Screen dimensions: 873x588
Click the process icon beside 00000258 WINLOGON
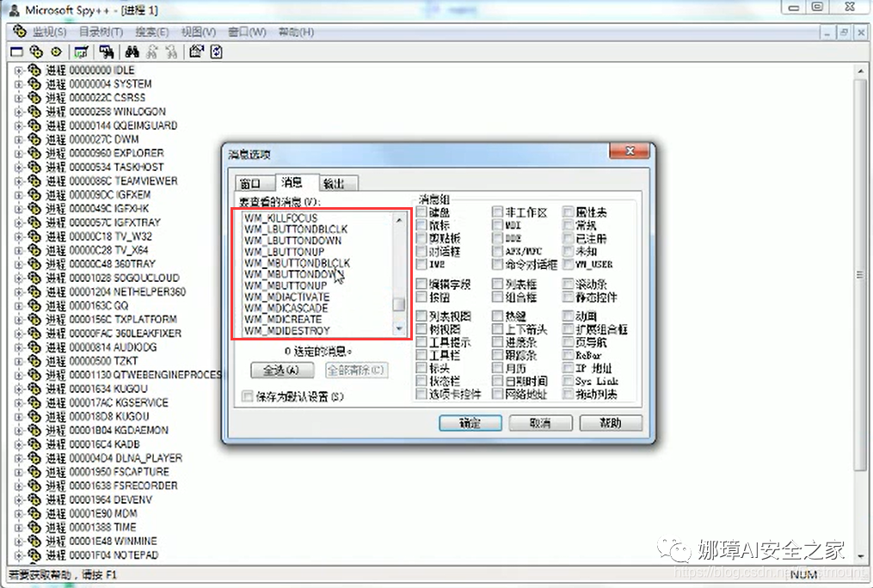34,112
